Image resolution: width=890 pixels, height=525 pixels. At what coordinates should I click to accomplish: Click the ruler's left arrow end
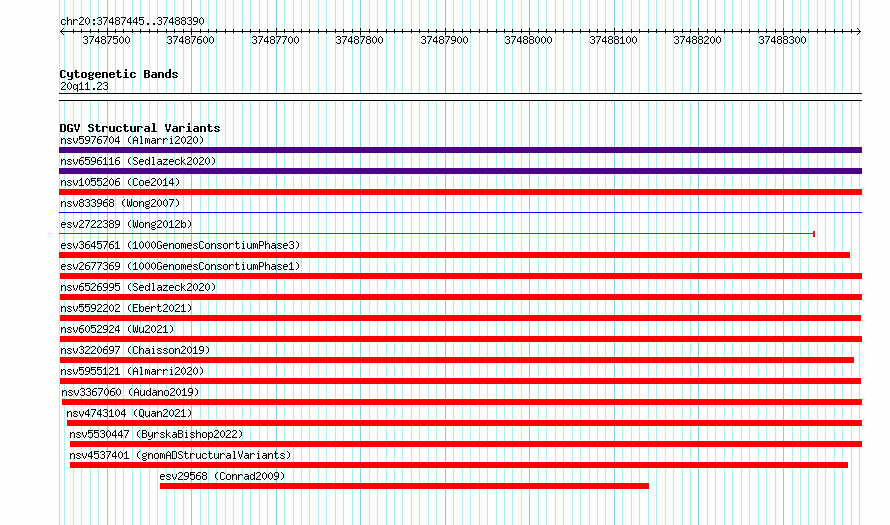click(x=62, y=31)
